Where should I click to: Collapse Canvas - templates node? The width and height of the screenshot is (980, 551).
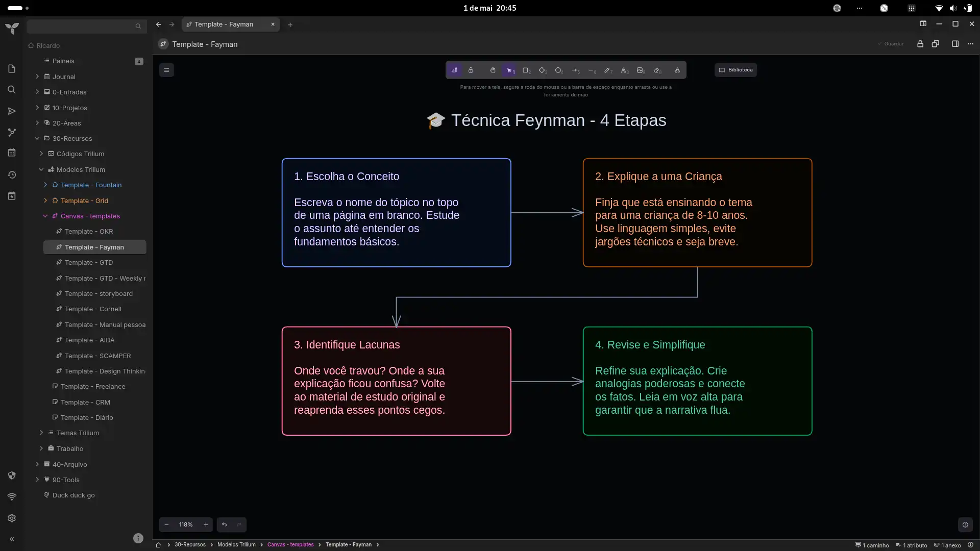click(x=45, y=216)
